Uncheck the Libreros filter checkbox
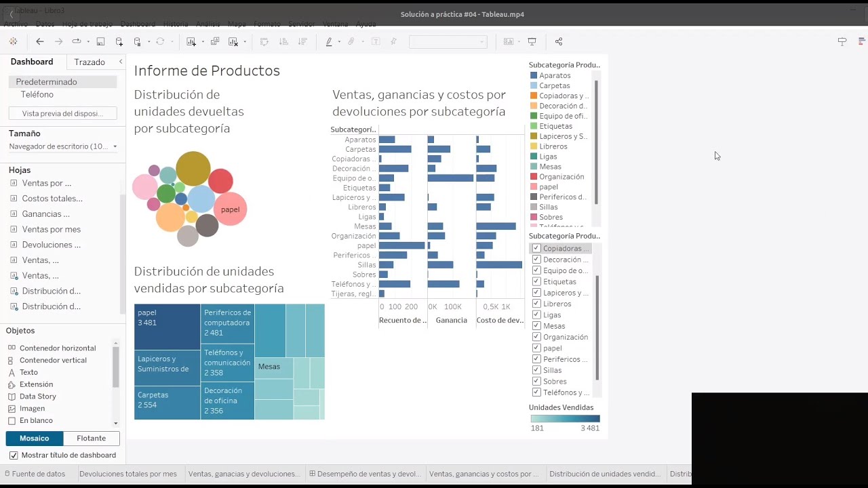The image size is (868, 488). pos(536,304)
